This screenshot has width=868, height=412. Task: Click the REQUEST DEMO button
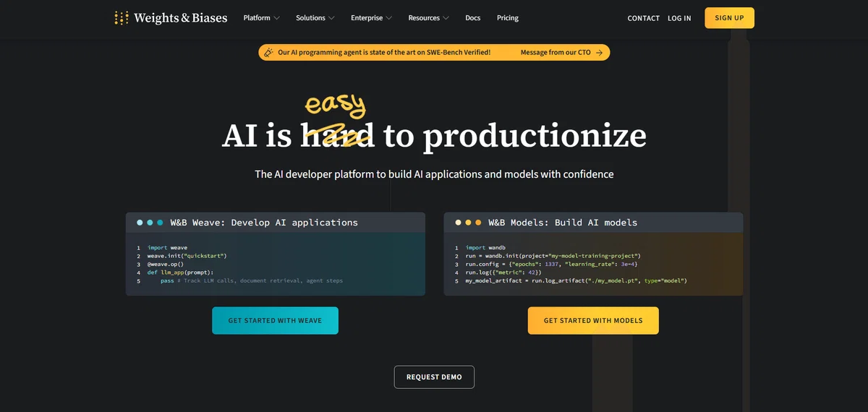(x=434, y=377)
